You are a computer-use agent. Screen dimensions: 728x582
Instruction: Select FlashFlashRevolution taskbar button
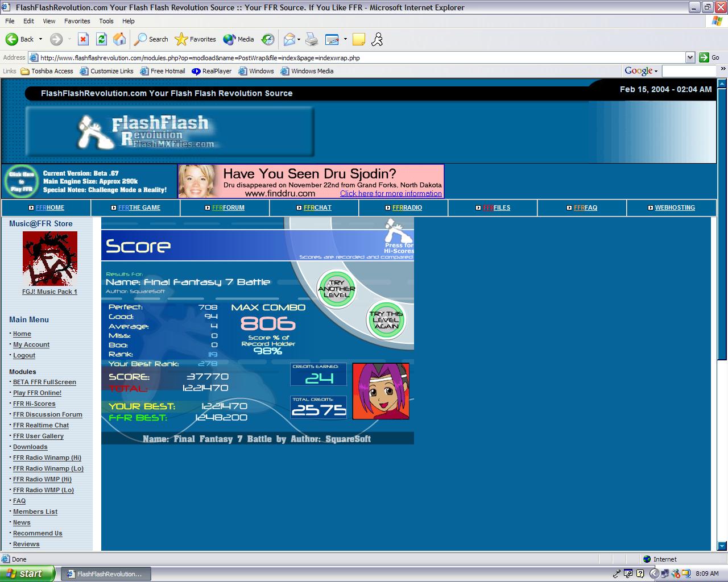(106, 574)
